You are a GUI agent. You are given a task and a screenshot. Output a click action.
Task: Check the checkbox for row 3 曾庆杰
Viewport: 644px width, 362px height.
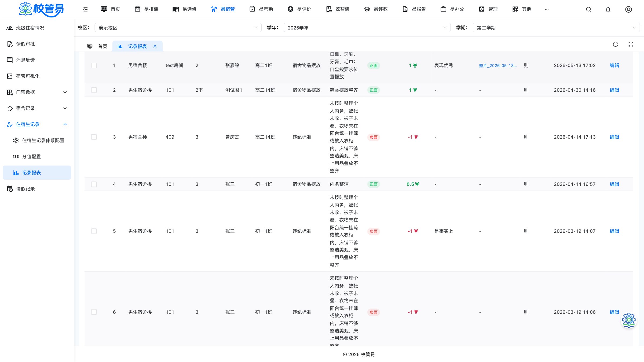(94, 137)
